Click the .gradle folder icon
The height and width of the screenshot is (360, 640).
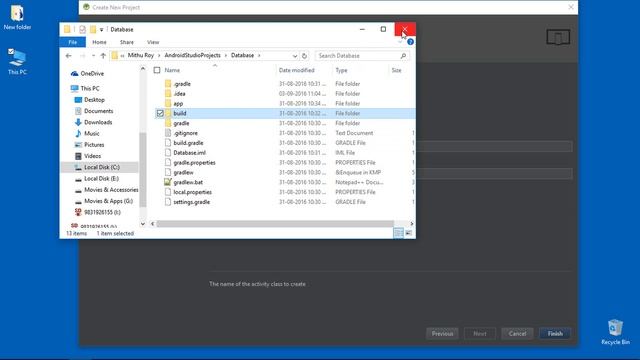[x=168, y=84]
